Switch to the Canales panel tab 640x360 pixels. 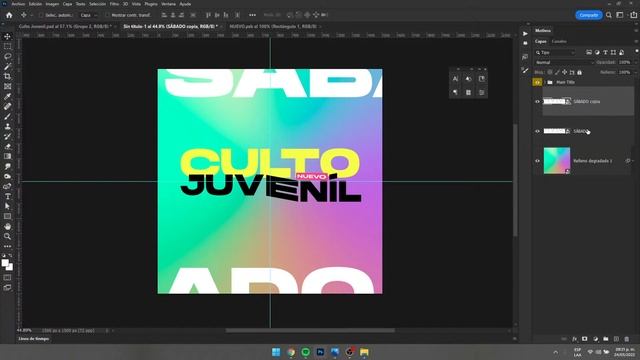coord(559,41)
